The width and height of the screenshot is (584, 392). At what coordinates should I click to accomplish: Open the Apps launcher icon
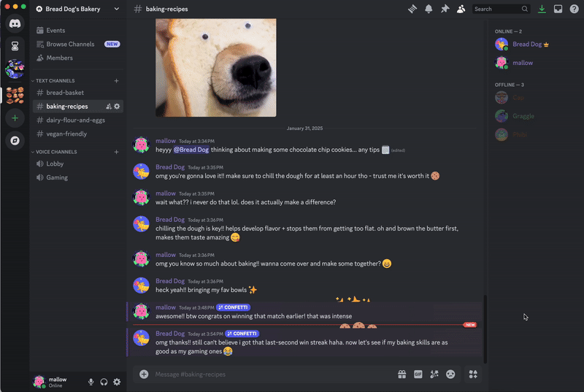click(x=473, y=374)
